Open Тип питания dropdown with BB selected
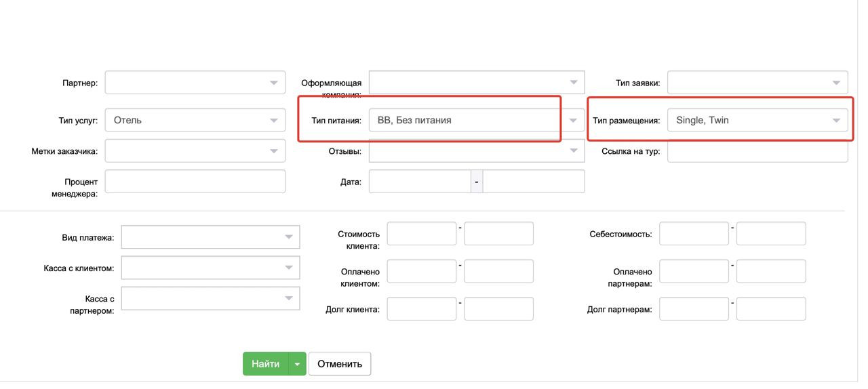 (x=476, y=121)
